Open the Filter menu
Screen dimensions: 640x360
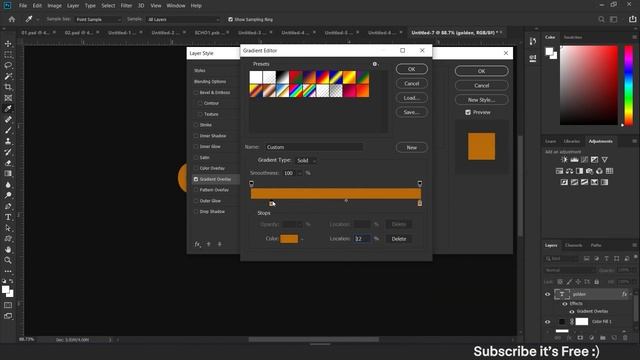126,6
